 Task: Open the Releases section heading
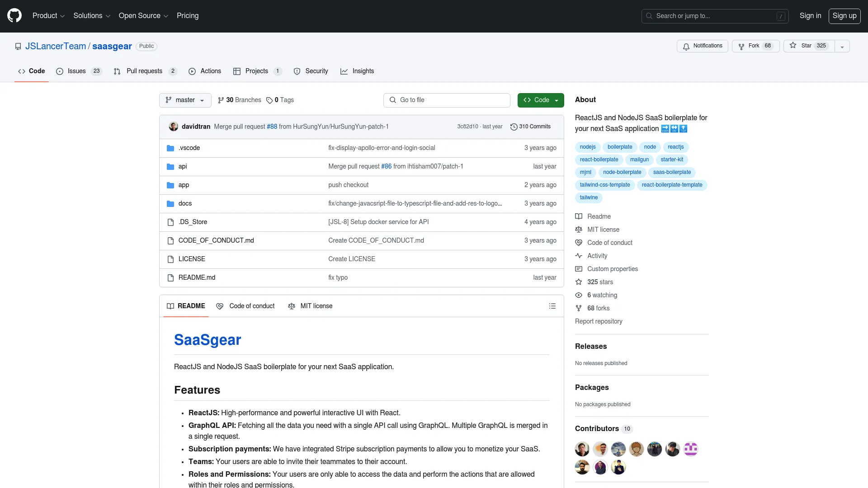[591, 347]
